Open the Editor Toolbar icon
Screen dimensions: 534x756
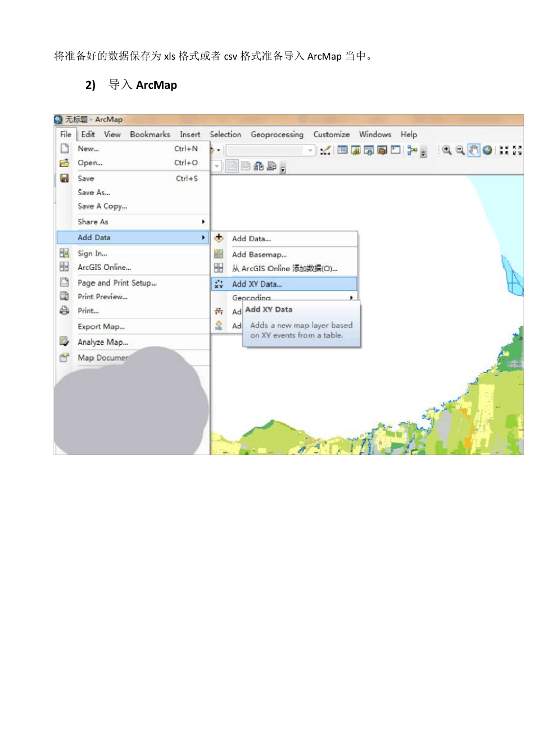[325, 150]
